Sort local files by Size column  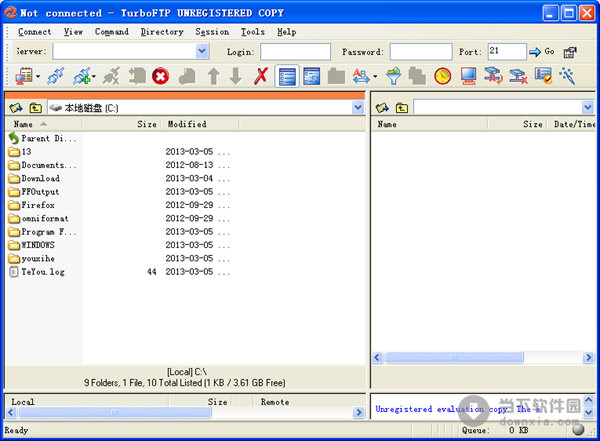tap(123, 124)
